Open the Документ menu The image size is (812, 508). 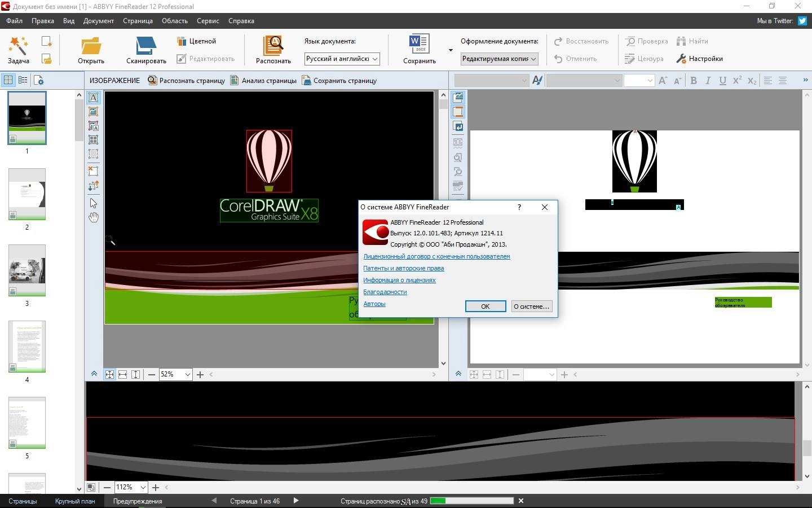(99, 21)
